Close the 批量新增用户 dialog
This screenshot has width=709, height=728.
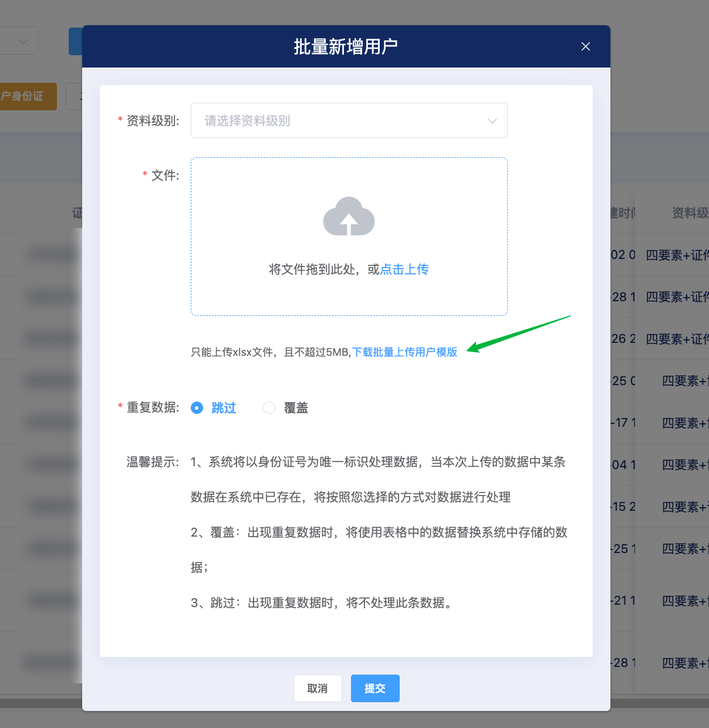point(585,46)
